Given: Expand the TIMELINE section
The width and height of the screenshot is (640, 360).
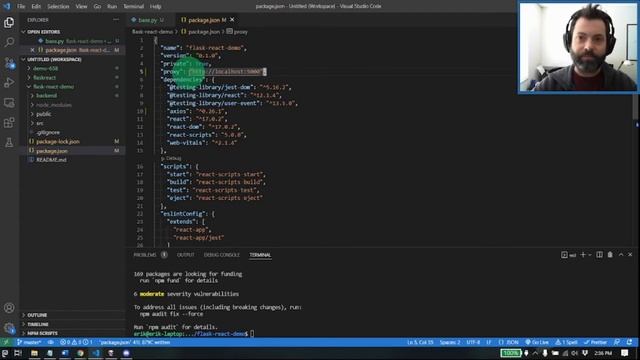Looking at the screenshot, I should click(38, 324).
